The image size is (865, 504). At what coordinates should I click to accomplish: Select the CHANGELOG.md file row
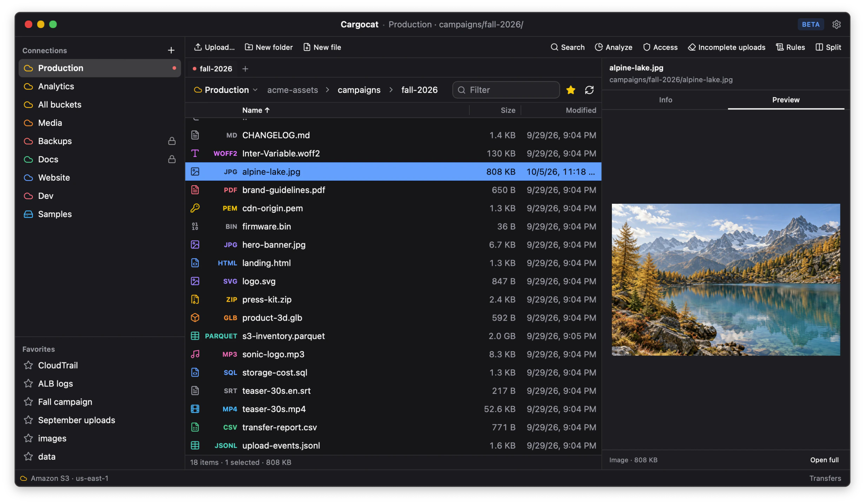tap(393, 135)
